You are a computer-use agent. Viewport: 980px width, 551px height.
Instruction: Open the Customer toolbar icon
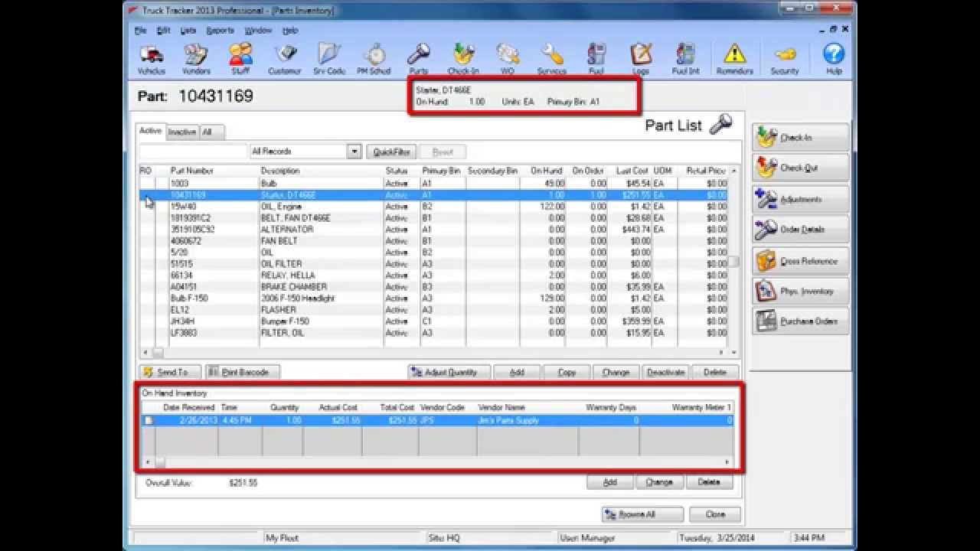pos(285,59)
